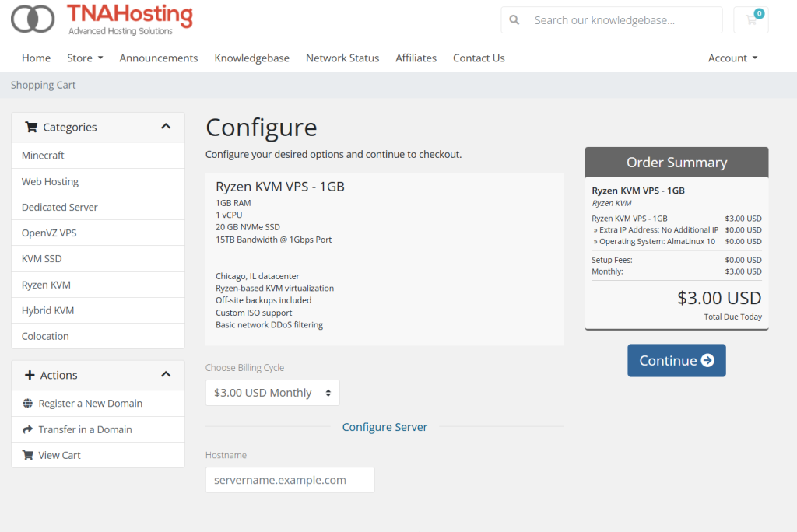Collapse the Categories panel chevron

(x=166, y=127)
